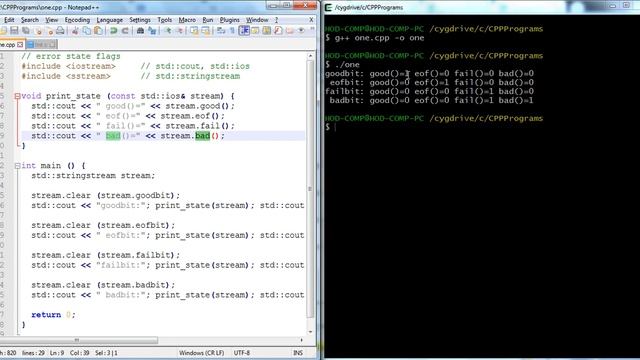Image resolution: width=640 pixels, height=360 pixels.
Task: Click the X at the menu bar's right end
Action: pyautogui.click(x=311, y=19)
